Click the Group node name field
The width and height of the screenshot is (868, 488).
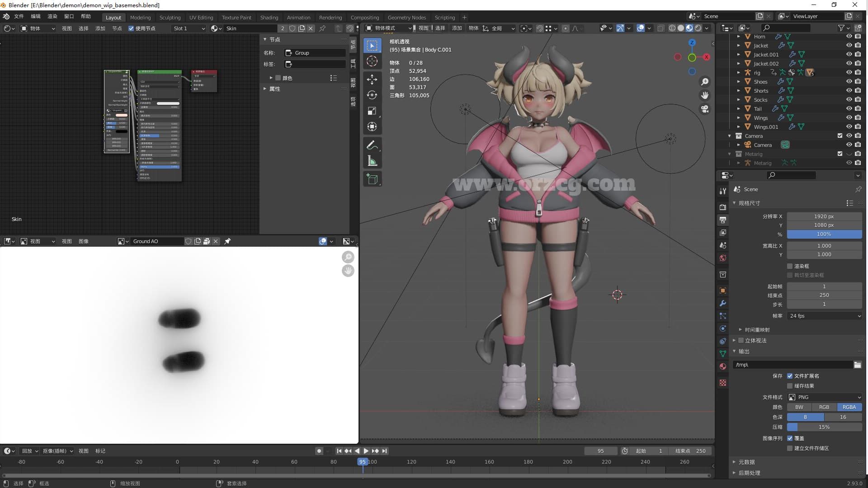coord(315,53)
